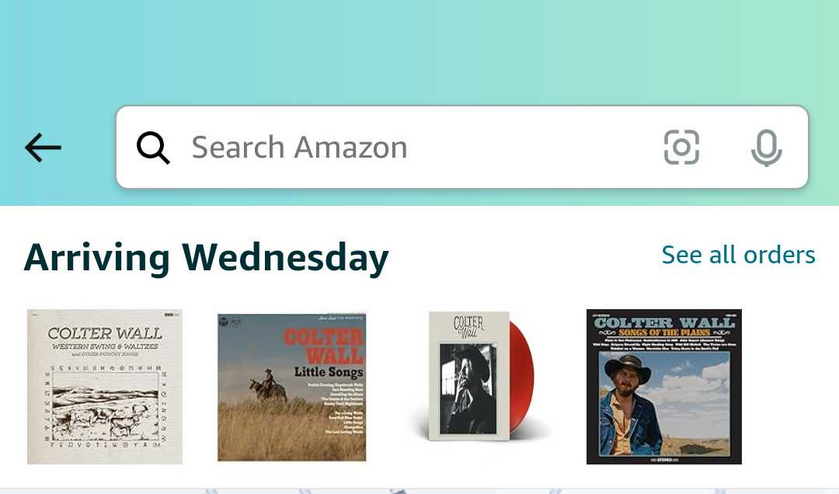
Task: Go back using the left arrow
Action: 43,147
